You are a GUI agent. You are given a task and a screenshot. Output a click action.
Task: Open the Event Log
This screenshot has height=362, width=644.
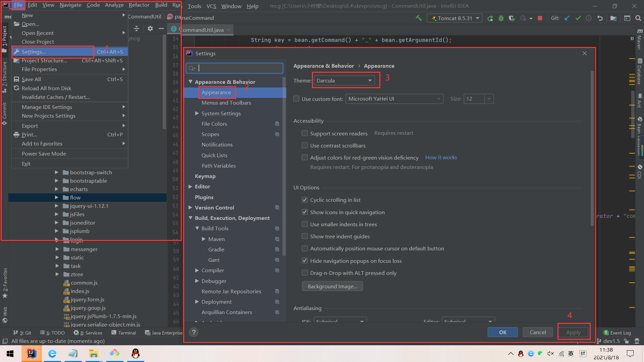coord(617,333)
